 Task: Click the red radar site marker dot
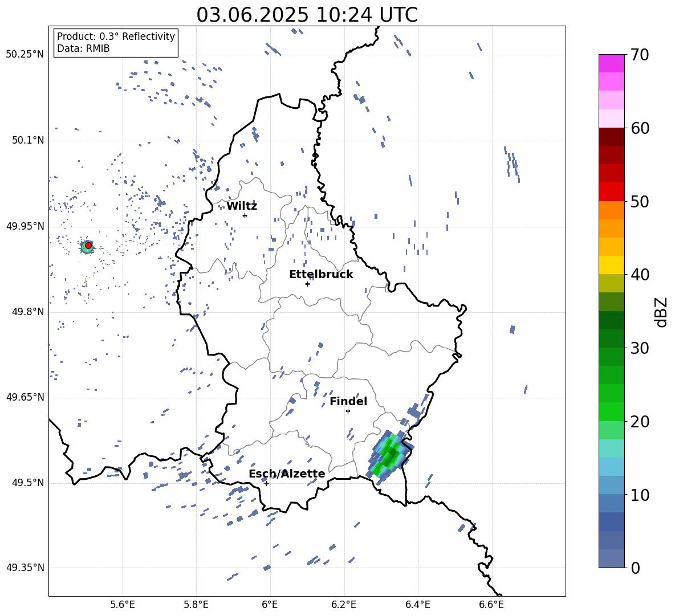[x=88, y=246]
